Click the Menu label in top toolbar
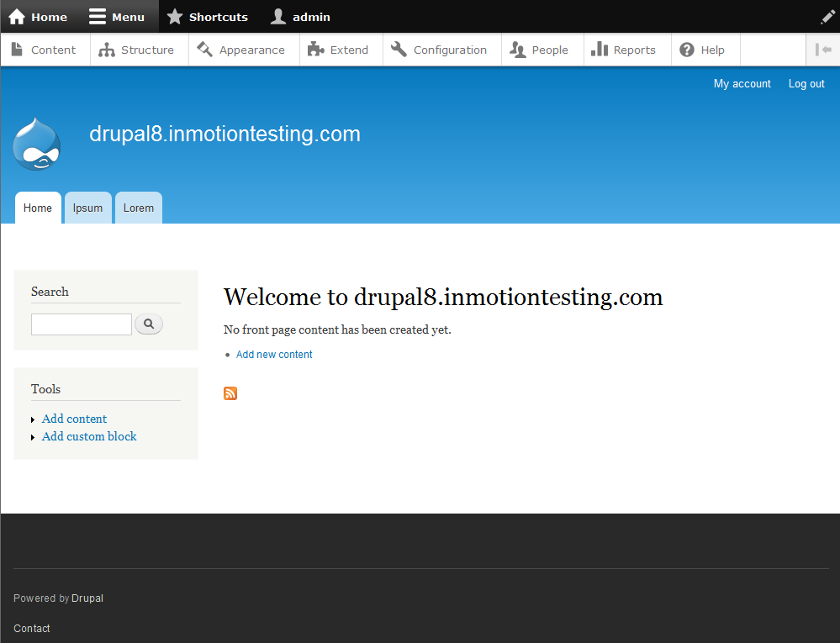Viewport: 840px width, 643px height. pos(128,17)
